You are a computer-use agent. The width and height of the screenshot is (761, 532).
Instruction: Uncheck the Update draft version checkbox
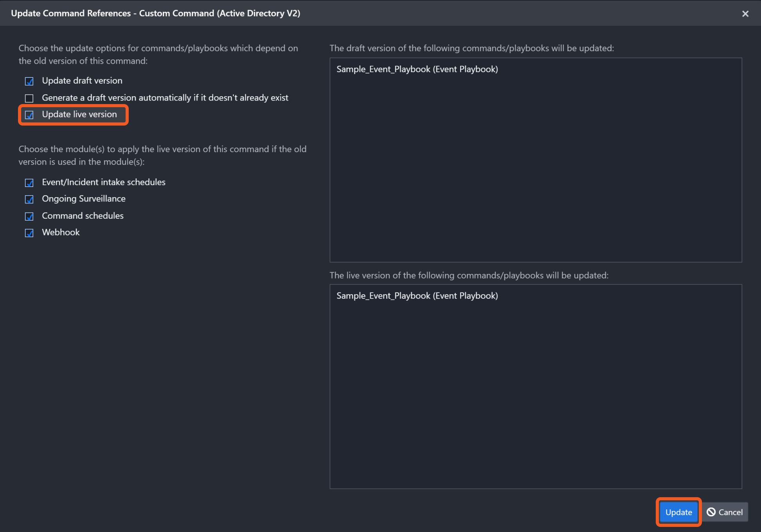tap(29, 81)
